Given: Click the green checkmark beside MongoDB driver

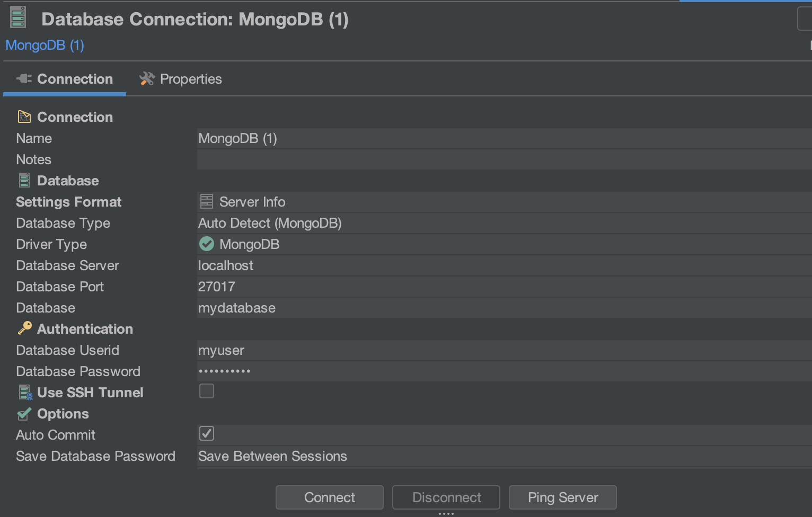Looking at the screenshot, I should tap(207, 244).
